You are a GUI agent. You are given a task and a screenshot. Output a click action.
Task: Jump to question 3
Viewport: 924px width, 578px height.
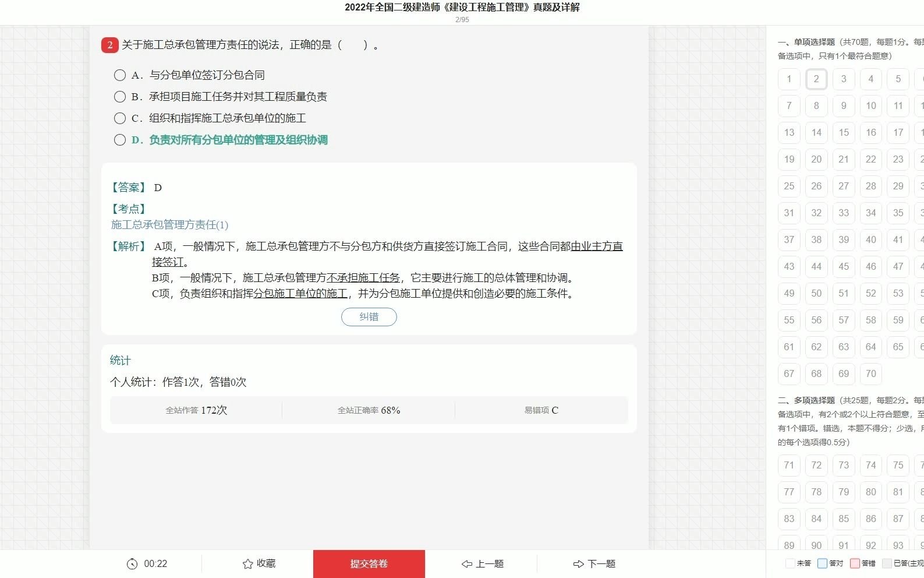click(844, 79)
